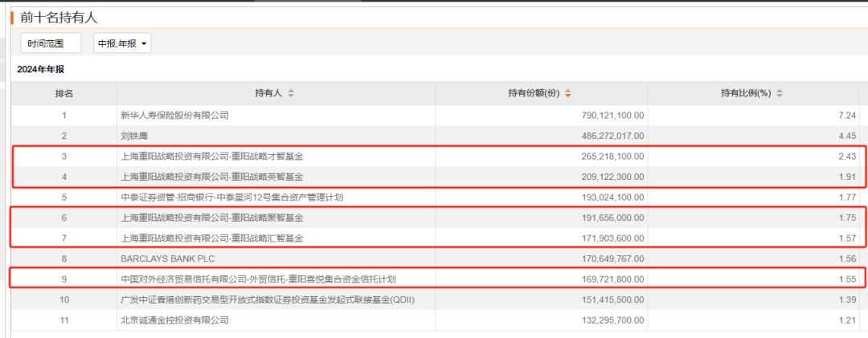
Task: Click rank number 11 cell
Action: point(63,320)
